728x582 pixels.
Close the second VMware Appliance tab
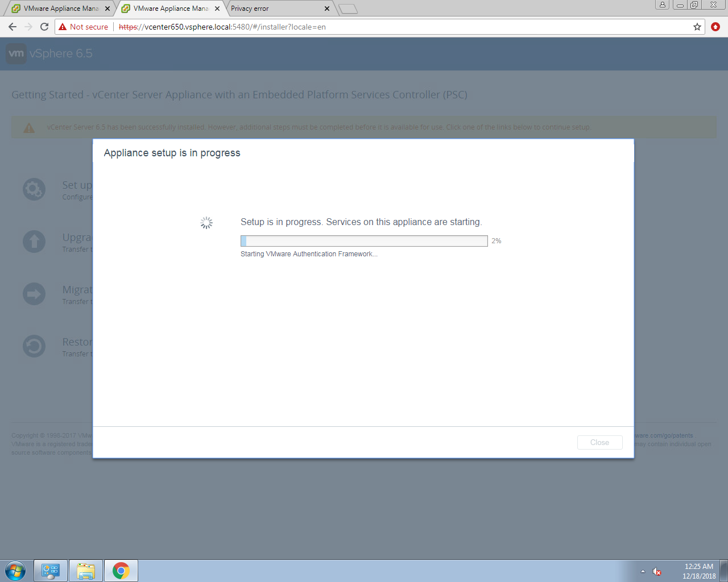217,9
